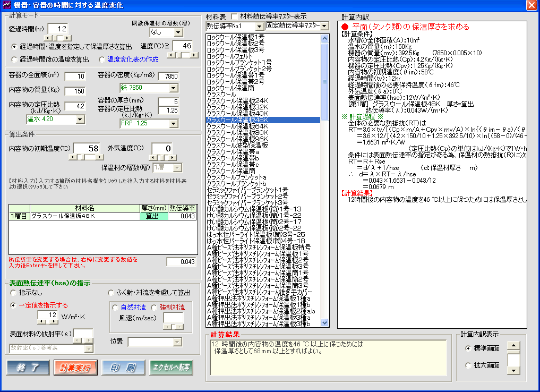The height and width of the screenshot is (392, 540).
Task: Click the app icon in the title bar
Action: 6,5
